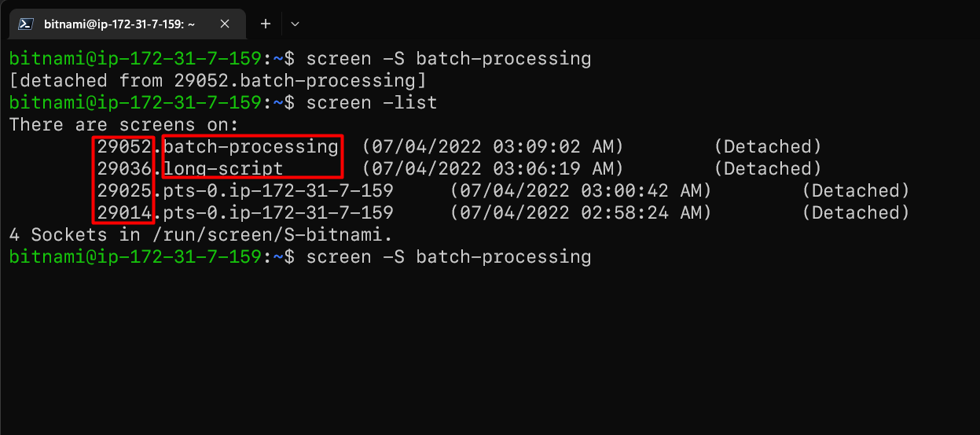Viewport: 980px width, 435px height.
Task: Click timestamp 07/04/2022 03:09:02 AM
Action: click(x=493, y=146)
